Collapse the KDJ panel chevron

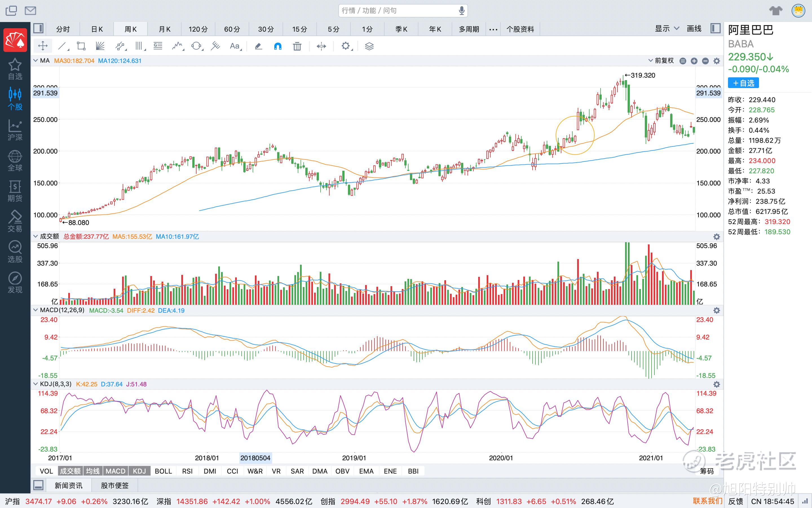(35, 384)
